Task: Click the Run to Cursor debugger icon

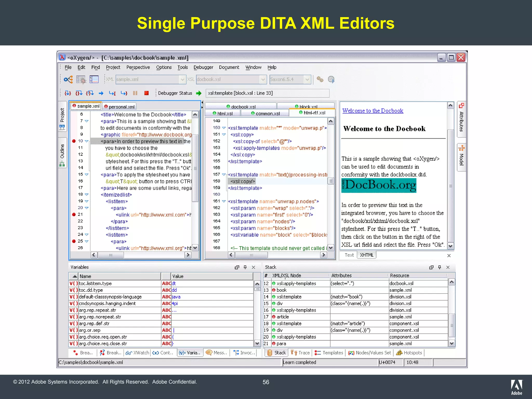Action: coord(112,93)
